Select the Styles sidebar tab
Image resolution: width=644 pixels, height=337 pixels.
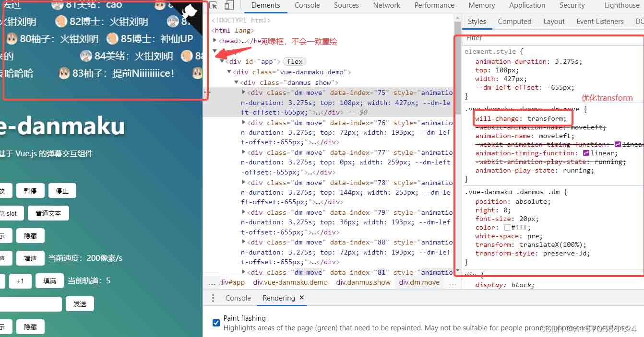click(x=477, y=22)
